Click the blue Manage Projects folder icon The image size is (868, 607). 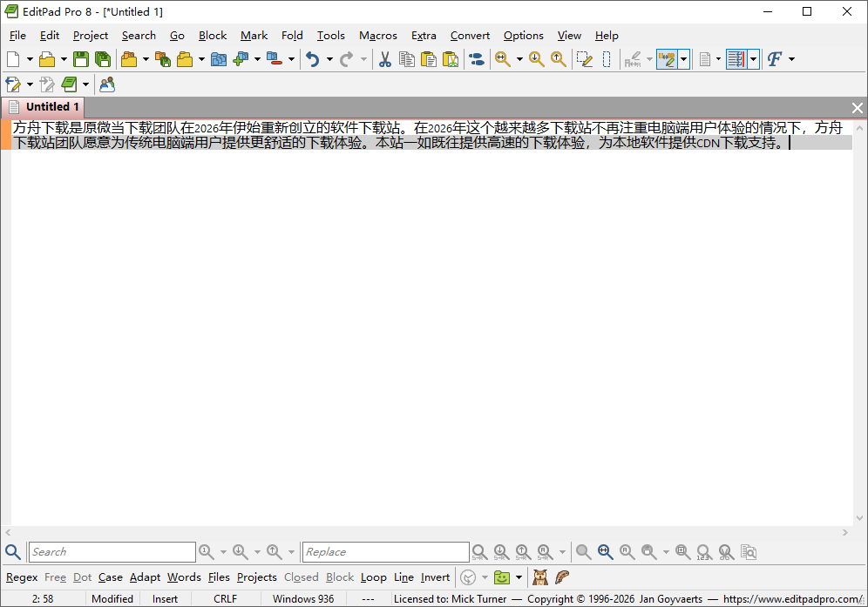(219, 59)
